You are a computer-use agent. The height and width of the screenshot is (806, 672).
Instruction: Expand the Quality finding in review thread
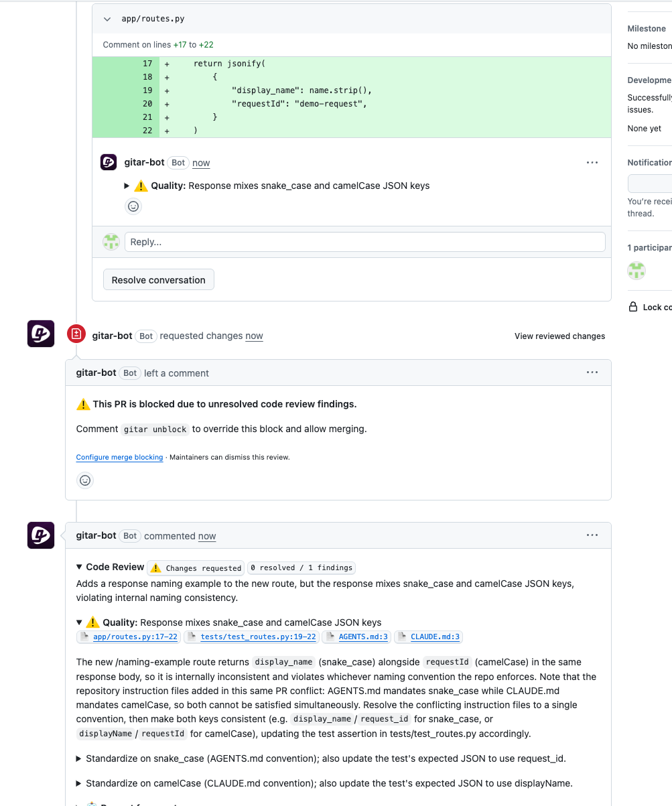coord(127,186)
